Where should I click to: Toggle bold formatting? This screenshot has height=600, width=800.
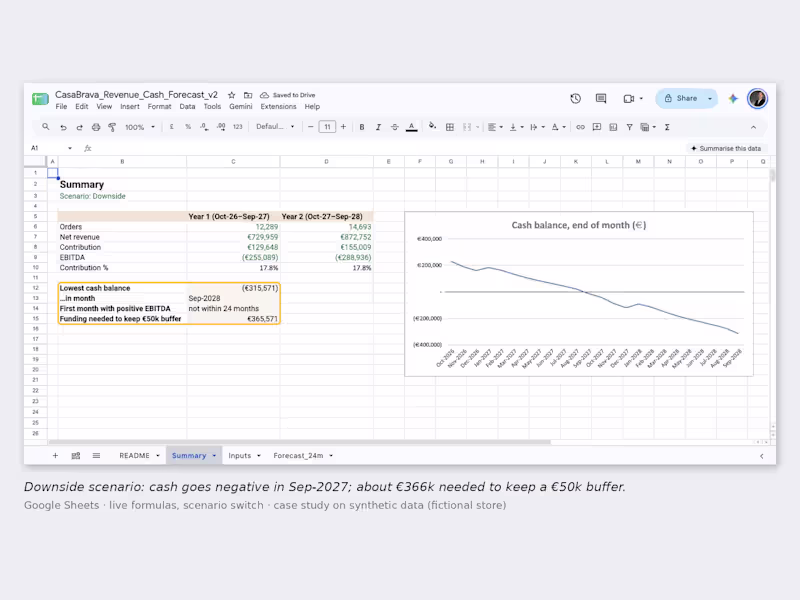[x=362, y=127]
